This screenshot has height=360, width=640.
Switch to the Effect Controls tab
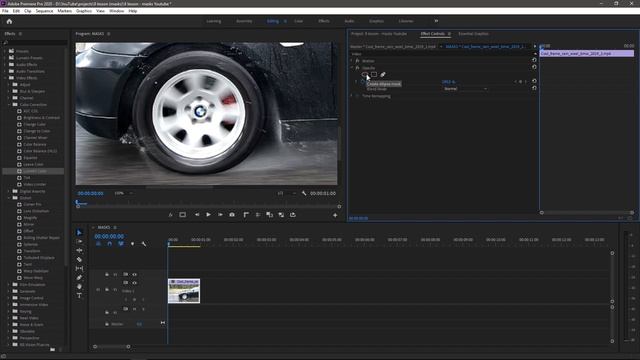(x=433, y=34)
